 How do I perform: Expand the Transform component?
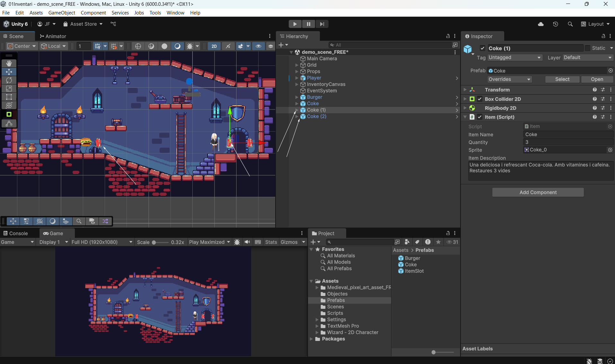tap(465, 90)
